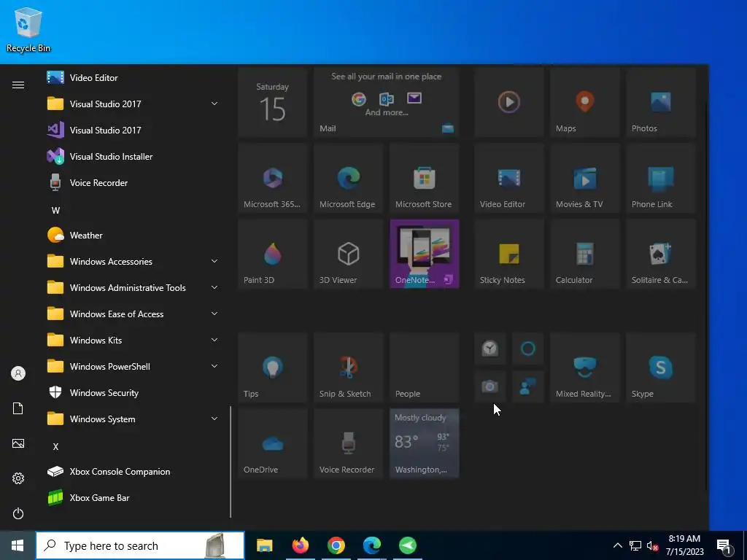Open Weather from the app list
The image size is (747, 560).
pyautogui.click(x=133, y=236)
